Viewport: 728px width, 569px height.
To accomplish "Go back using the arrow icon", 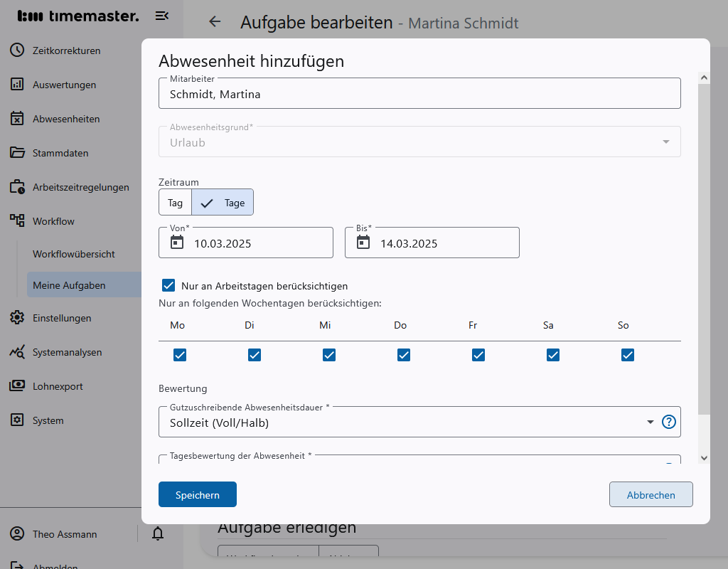I will coord(215,22).
